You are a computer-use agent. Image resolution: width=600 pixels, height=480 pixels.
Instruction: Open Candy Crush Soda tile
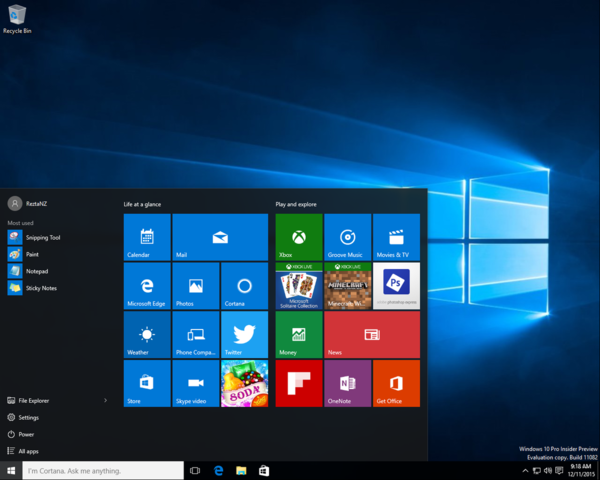(x=245, y=383)
